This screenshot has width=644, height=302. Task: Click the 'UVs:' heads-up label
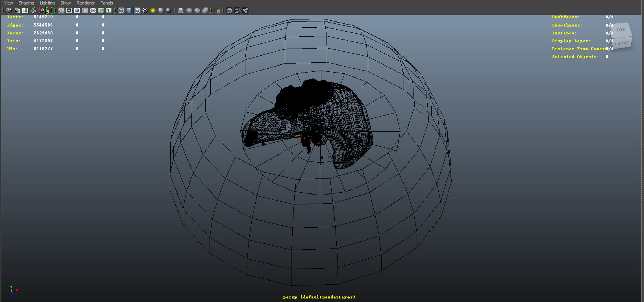click(12, 49)
